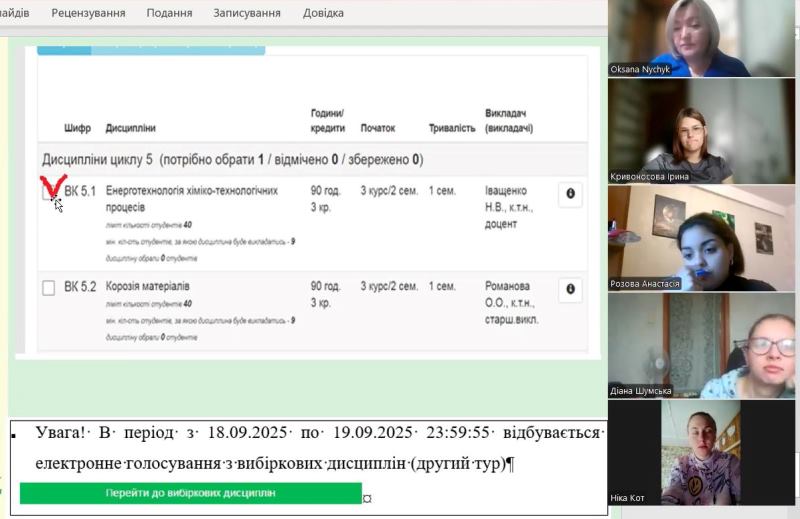Viewport: 800px width, 519px height.
Task: Select Oksana Nychyk video tile
Action: pos(701,38)
